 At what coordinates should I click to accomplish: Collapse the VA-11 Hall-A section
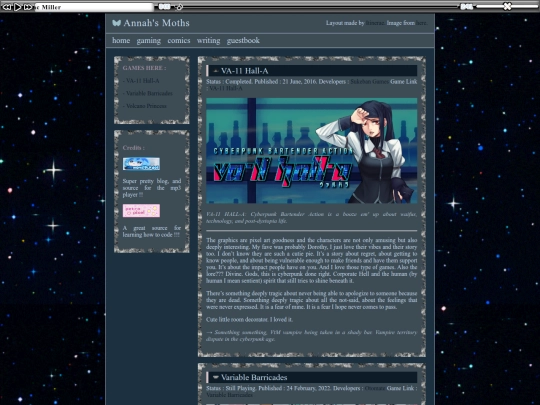point(216,71)
